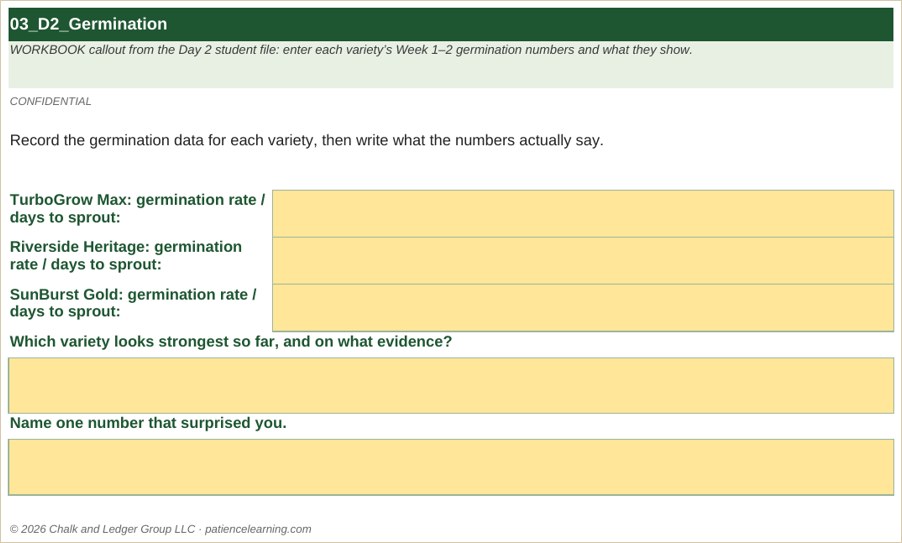Click the answer box for surprising number

[x=451, y=467]
